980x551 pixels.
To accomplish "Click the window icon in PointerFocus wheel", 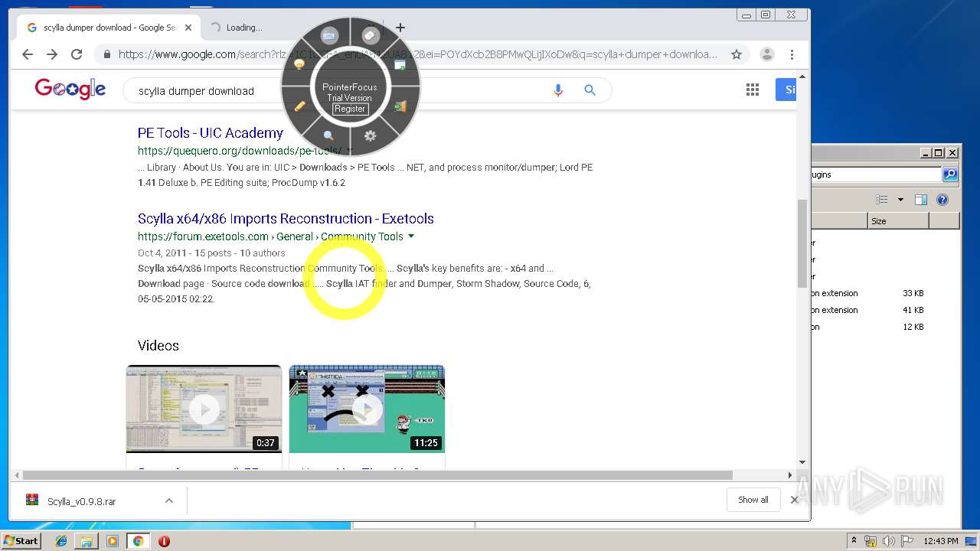I will (400, 65).
